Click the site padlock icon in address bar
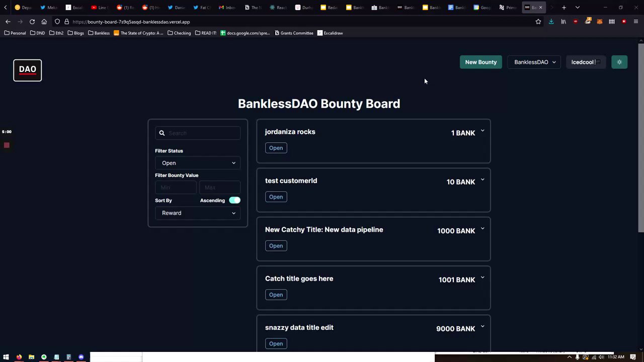Screen dimensions: 644x362 point(66,22)
